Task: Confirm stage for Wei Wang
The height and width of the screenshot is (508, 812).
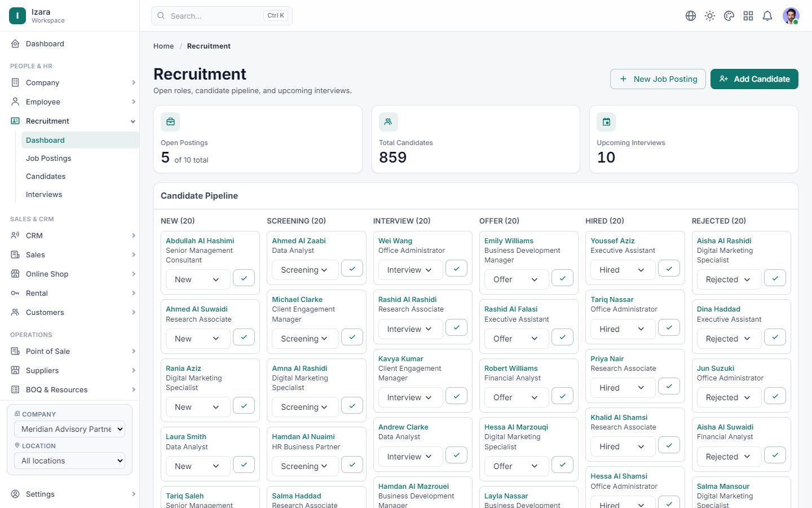Action: pyautogui.click(x=457, y=269)
